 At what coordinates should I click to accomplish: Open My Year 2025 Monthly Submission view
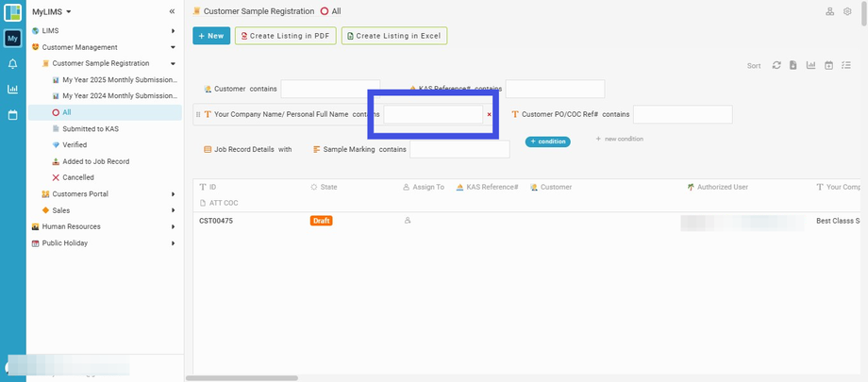115,80
